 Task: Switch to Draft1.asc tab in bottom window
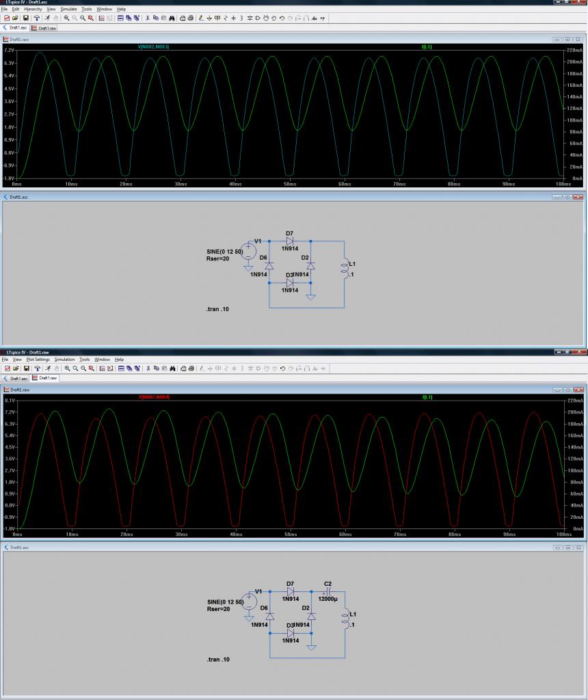(x=16, y=378)
